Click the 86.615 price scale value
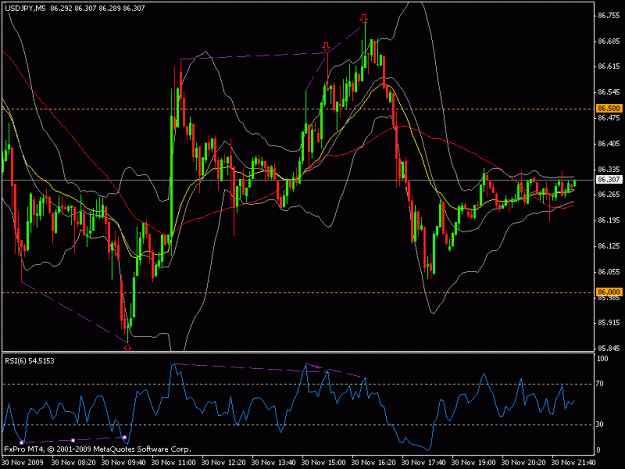 pyautogui.click(x=609, y=67)
